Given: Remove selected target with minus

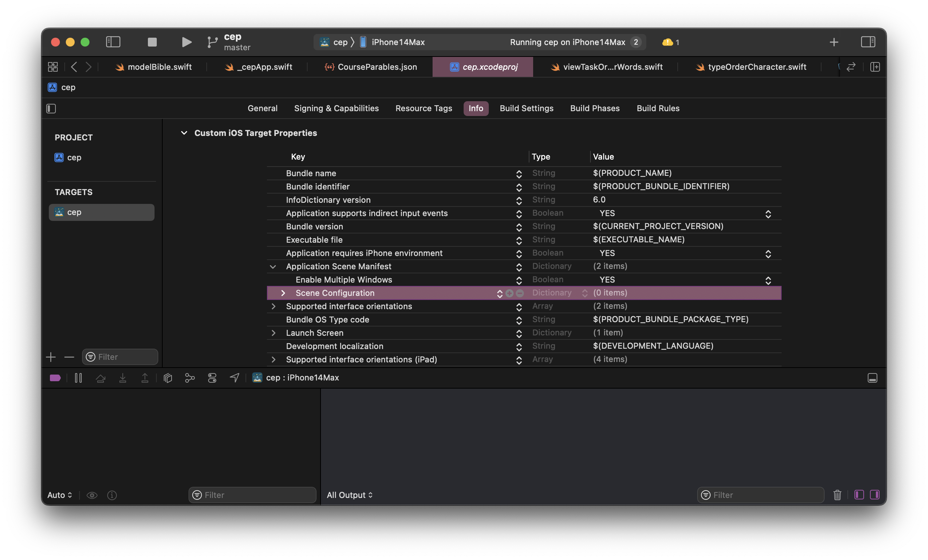Looking at the screenshot, I should click(69, 357).
